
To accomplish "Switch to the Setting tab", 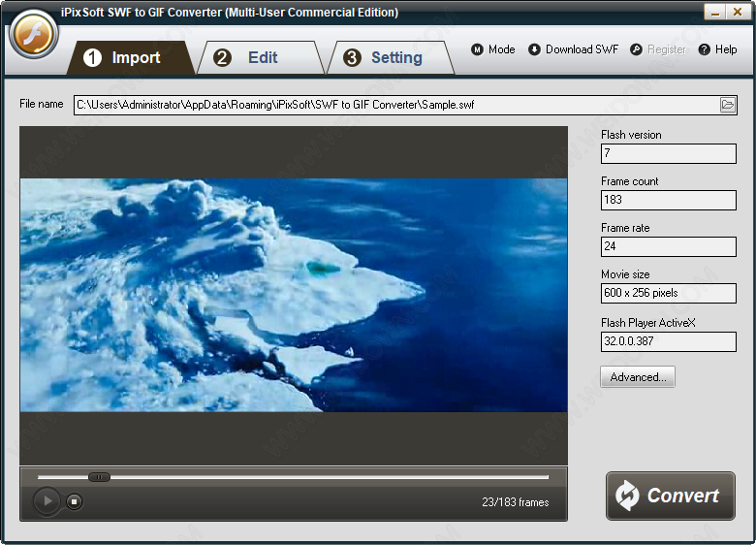I will pyautogui.click(x=391, y=58).
